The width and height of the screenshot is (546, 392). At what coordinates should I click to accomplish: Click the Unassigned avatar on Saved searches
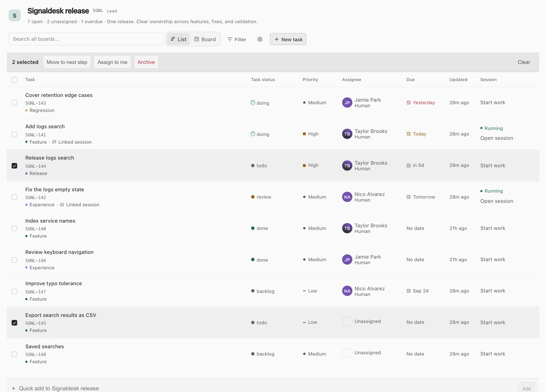tap(347, 353)
